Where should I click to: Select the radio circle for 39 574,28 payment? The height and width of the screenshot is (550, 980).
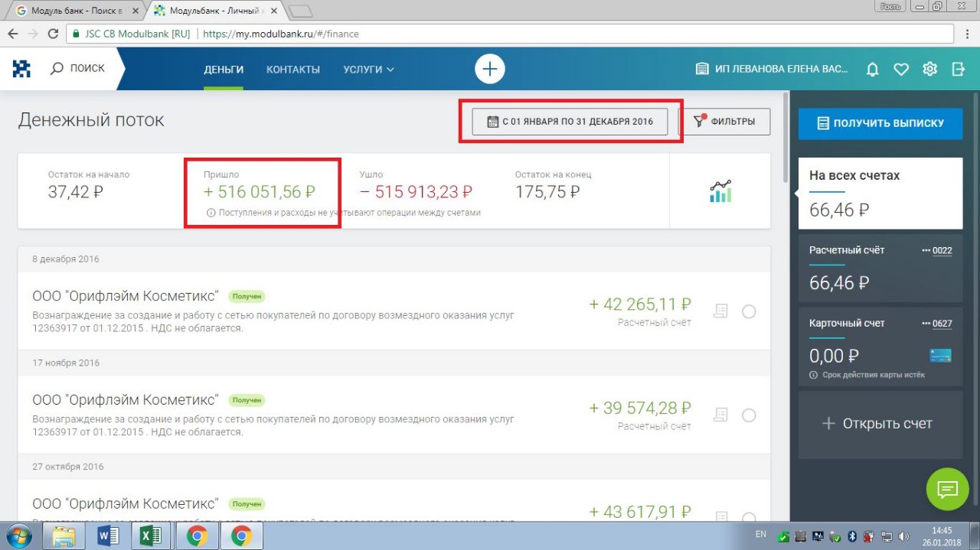(749, 415)
